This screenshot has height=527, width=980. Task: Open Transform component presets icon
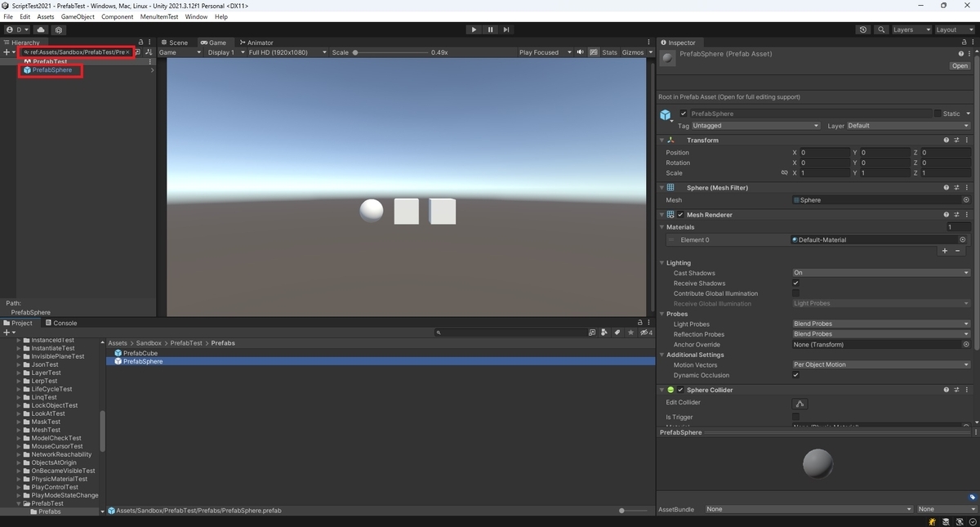coord(957,141)
